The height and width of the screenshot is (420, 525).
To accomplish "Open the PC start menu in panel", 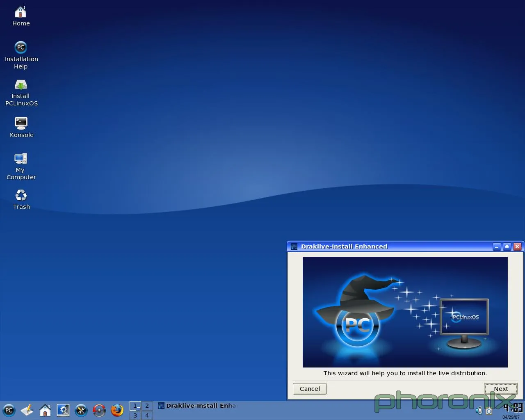I will [9, 410].
